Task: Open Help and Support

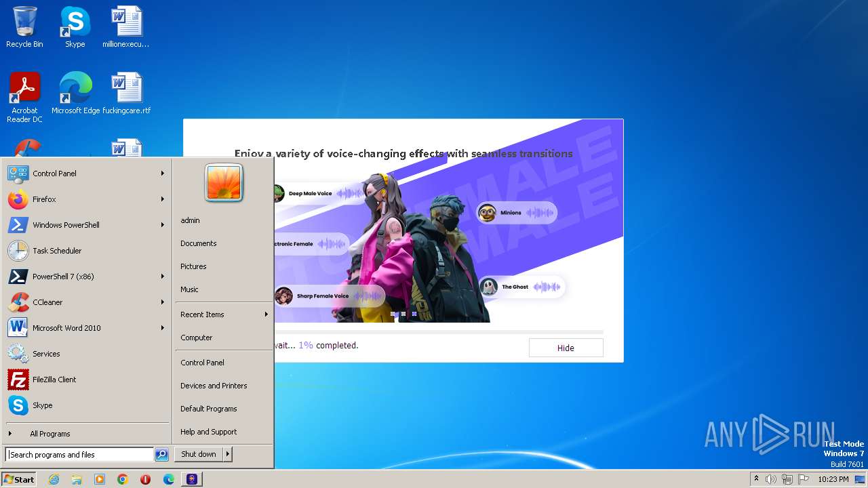Action: [x=224, y=432]
